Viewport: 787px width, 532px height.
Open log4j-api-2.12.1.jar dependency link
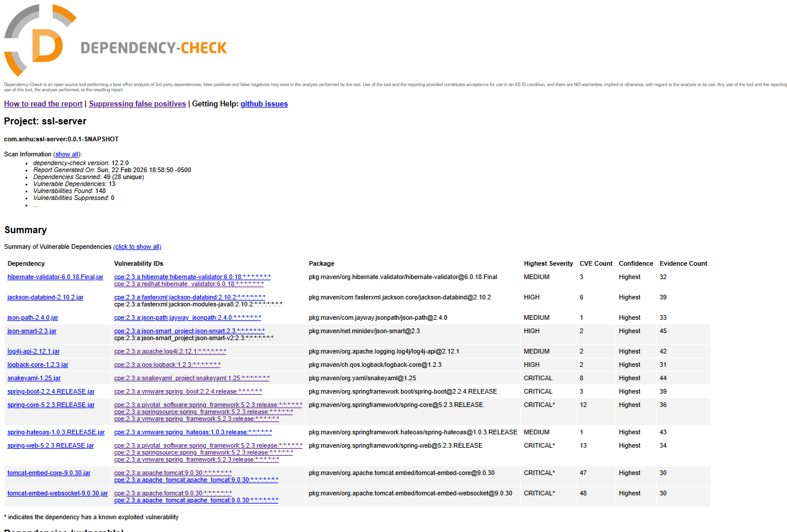[x=34, y=352]
